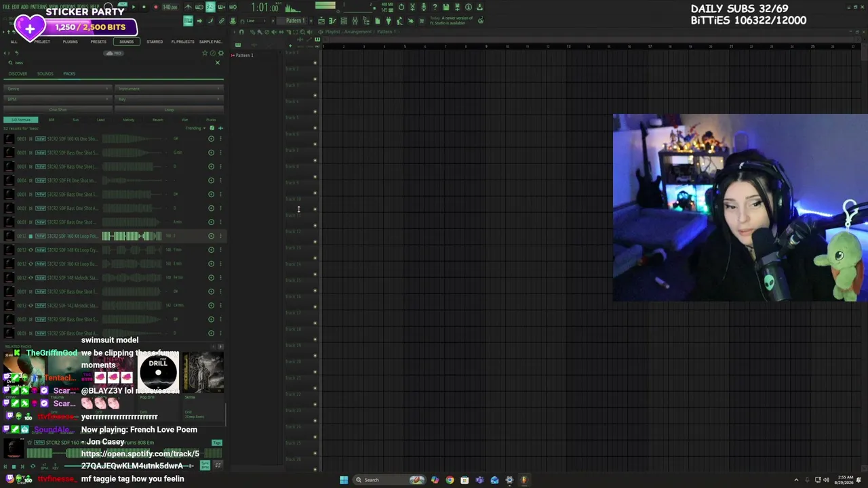Click the Tags button in the sound player
This screenshot has height=488, width=868.
click(x=217, y=443)
